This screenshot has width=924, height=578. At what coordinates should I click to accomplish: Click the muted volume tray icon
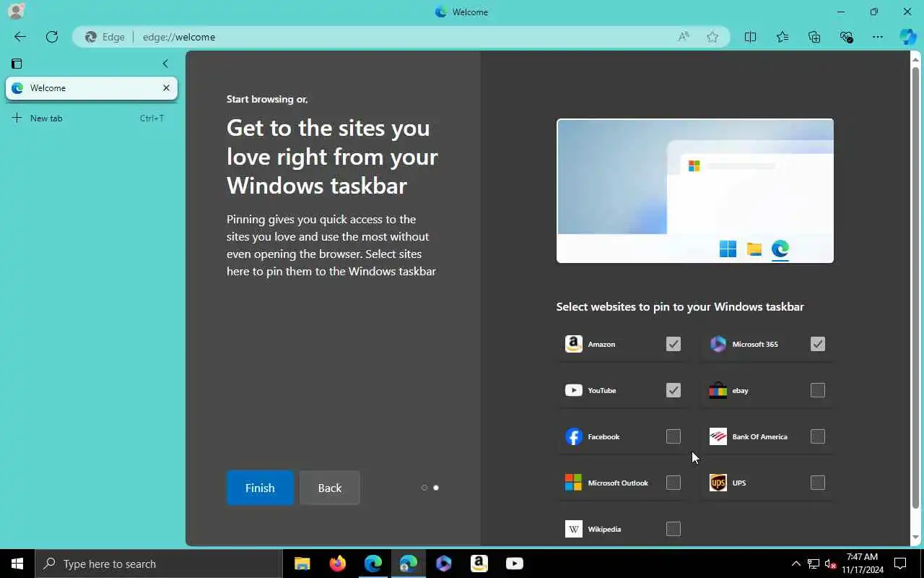coord(830,564)
